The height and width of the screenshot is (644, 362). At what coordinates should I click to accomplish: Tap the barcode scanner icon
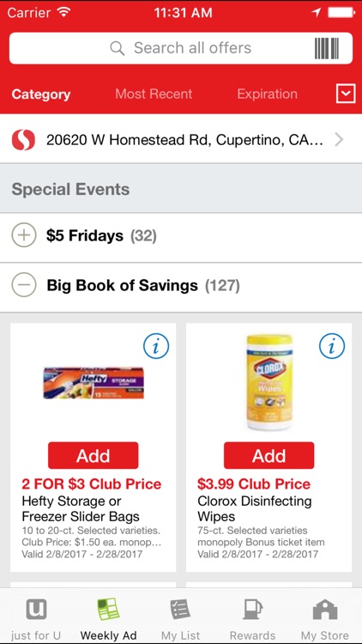(327, 48)
